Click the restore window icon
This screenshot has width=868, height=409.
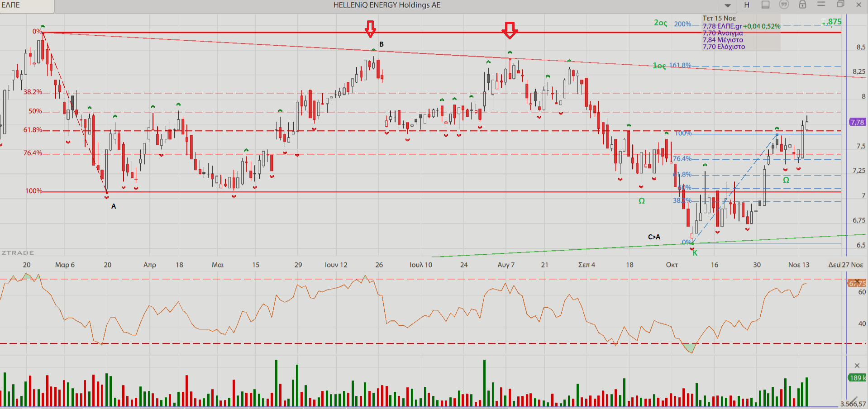(840, 4)
